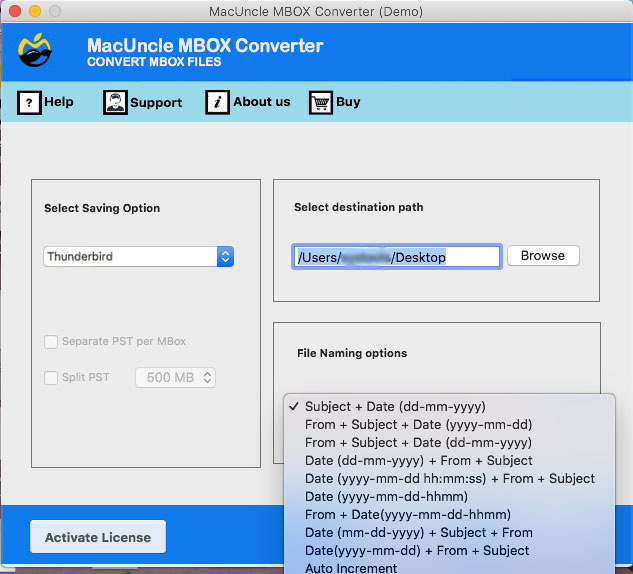Click the destination path input field
The image size is (633, 574).
coord(396,257)
